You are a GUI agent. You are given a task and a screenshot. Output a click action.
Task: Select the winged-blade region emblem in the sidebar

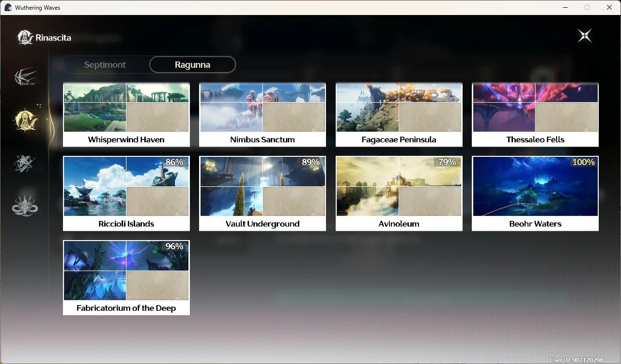(x=25, y=77)
